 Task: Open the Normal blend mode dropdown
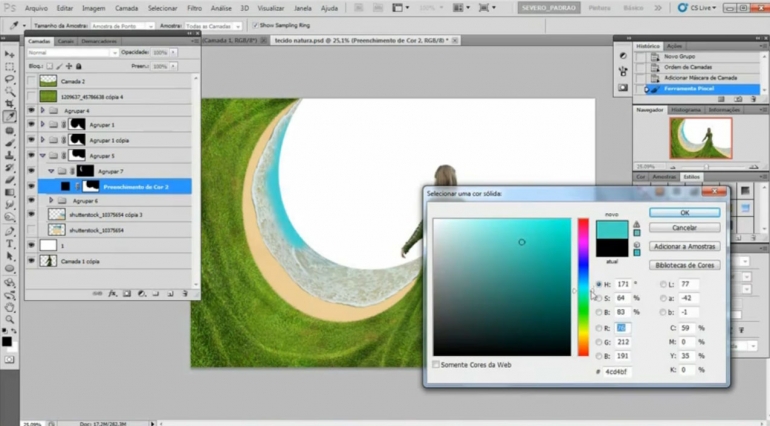[73, 53]
